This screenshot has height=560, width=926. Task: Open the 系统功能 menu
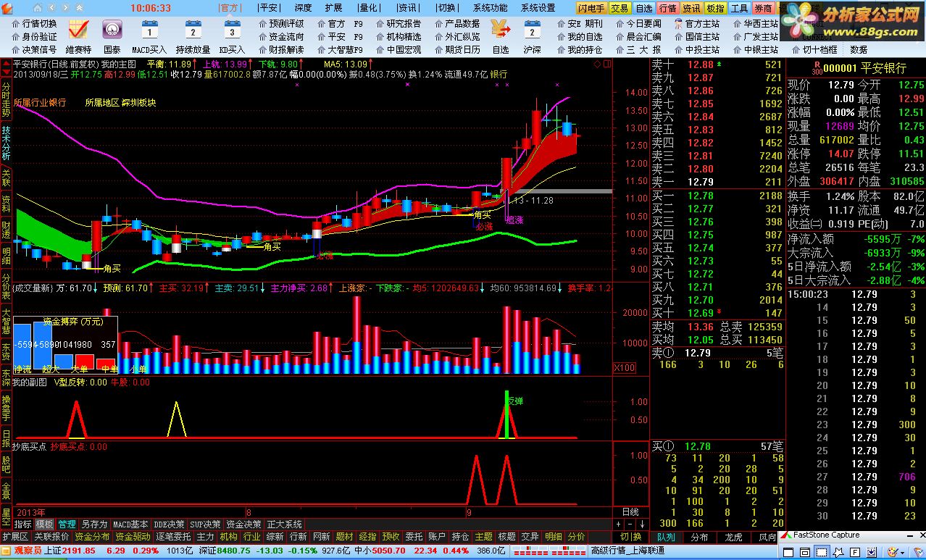click(x=491, y=8)
